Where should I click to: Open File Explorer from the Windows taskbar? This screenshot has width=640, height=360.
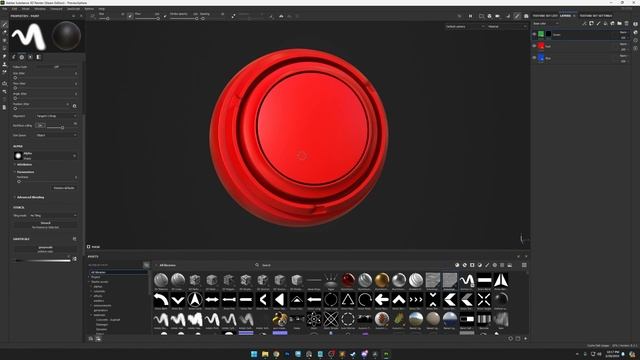click(265, 354)
